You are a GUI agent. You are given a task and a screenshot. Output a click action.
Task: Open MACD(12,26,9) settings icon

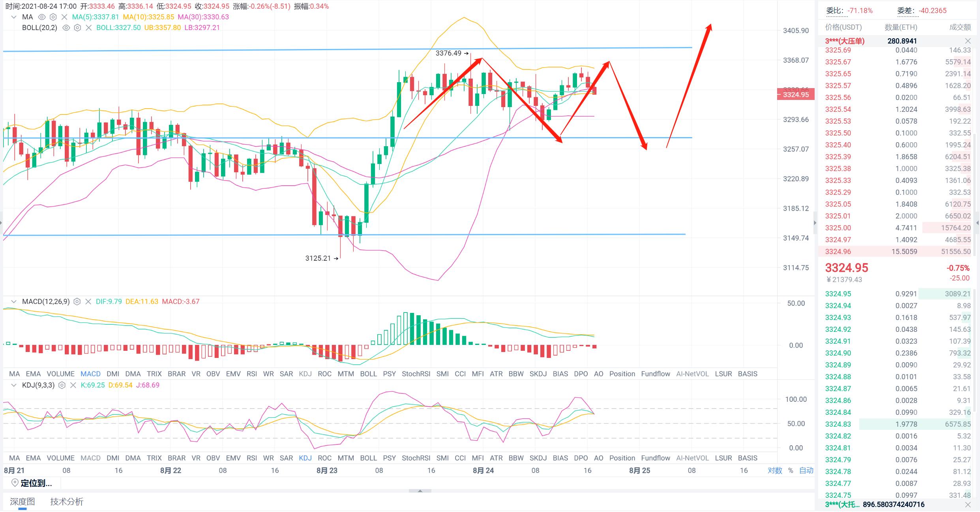(x=77, y=301)
